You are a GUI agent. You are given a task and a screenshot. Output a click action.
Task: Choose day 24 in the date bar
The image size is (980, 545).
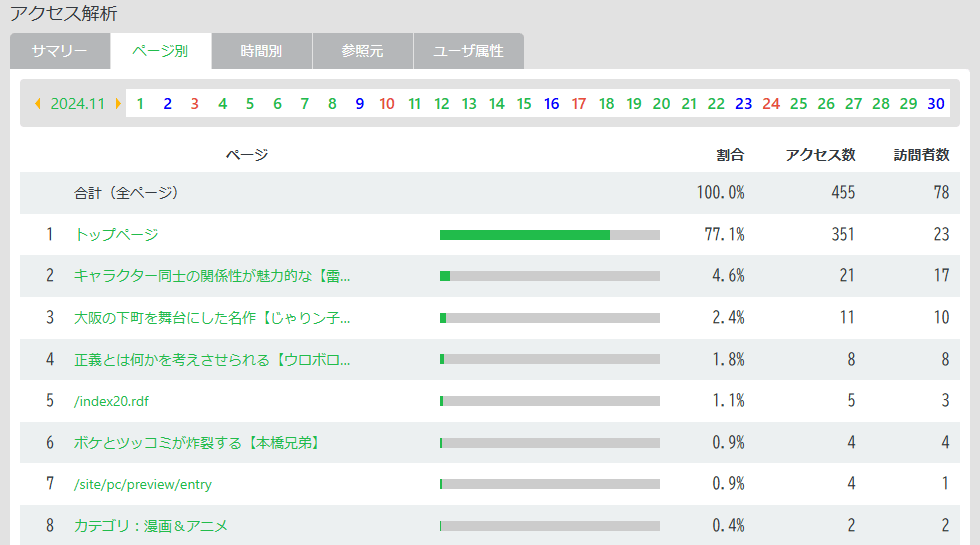[x=770, y=104]
